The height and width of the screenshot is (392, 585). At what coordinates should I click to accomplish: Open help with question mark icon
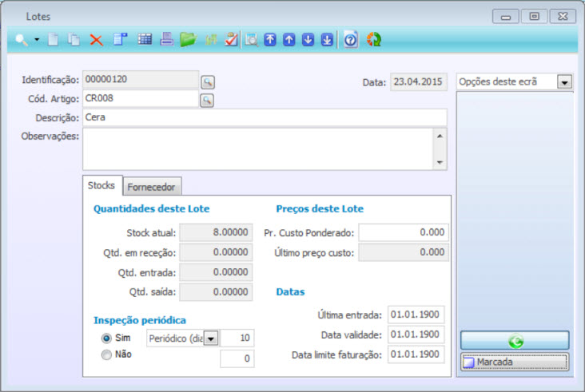pos(350,39)
